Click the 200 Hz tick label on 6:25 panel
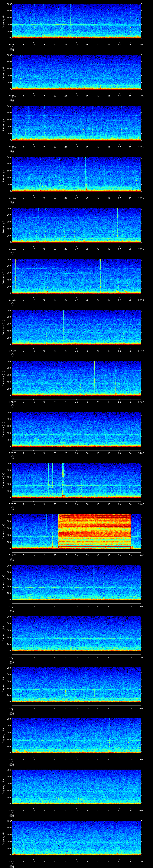The width and height of the screenshot is (153, 868). [x=8, y=593]
